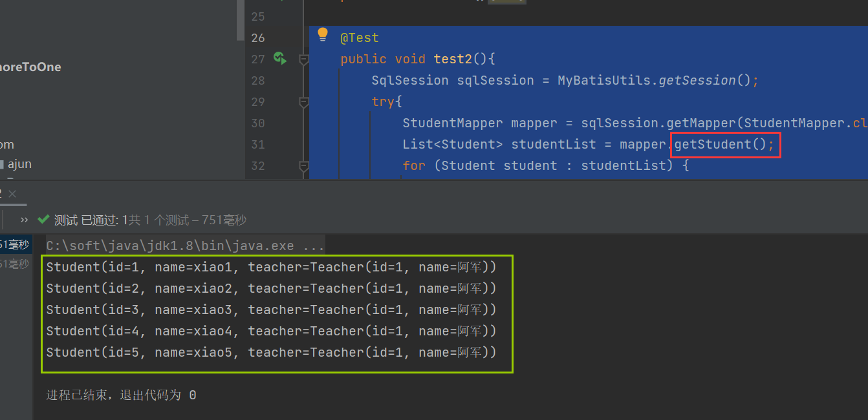Collapse the test2 method fold marker
Screen dimensions: 868x420
(303, 59)
